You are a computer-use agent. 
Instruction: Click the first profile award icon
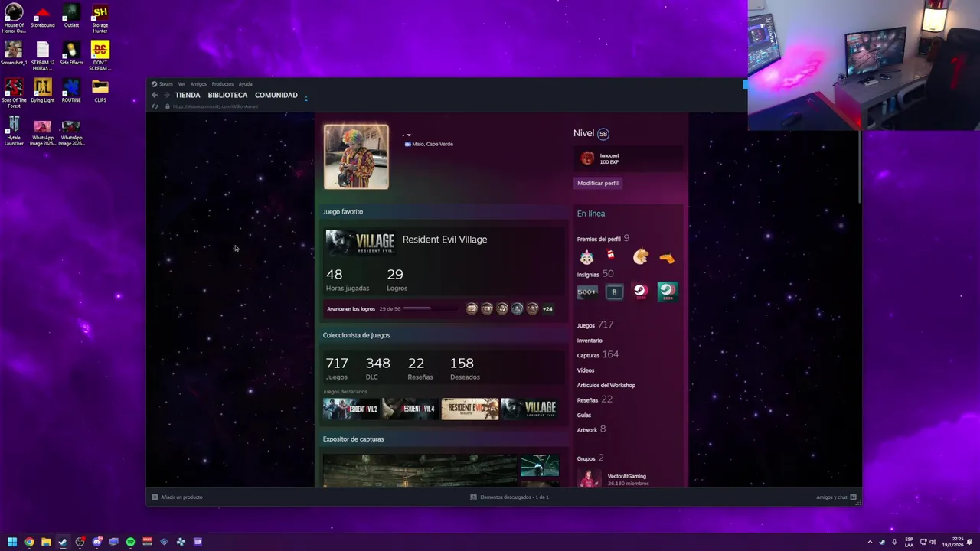(x=586, y=258)
